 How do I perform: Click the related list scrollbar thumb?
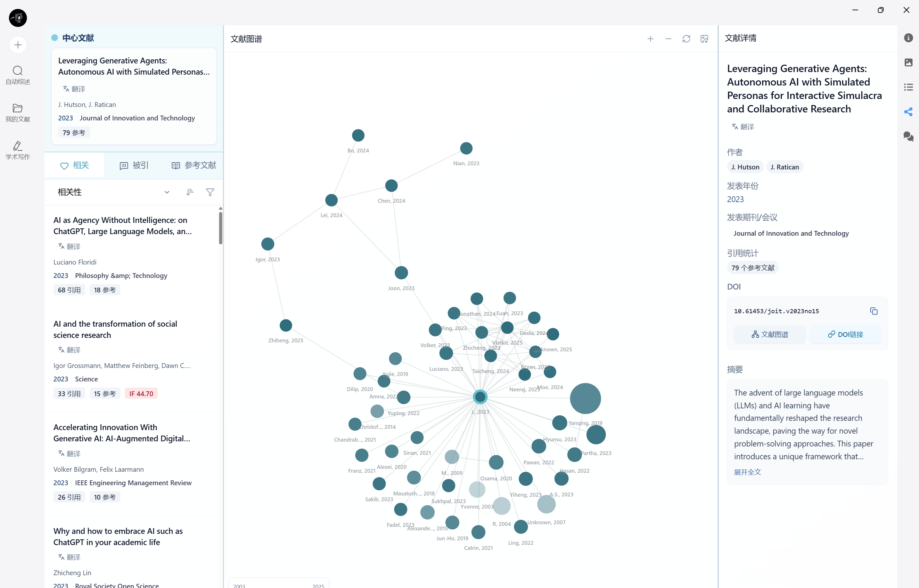220,228
